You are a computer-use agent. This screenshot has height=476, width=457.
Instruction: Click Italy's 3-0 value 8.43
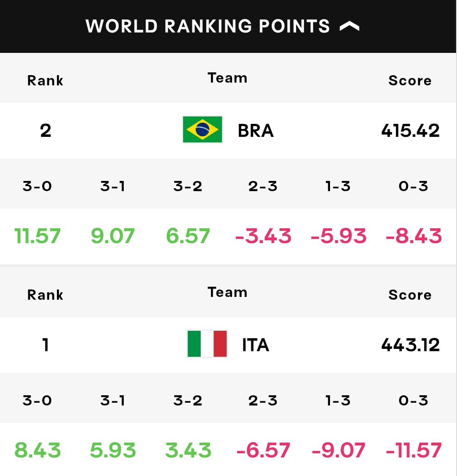[x=37, y=450]
